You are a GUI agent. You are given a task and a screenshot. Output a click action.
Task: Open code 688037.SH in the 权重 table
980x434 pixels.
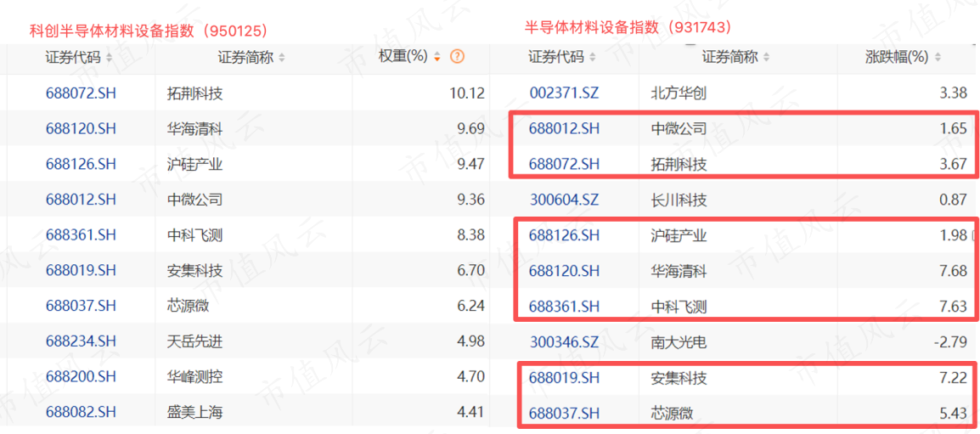click(82, 306)
